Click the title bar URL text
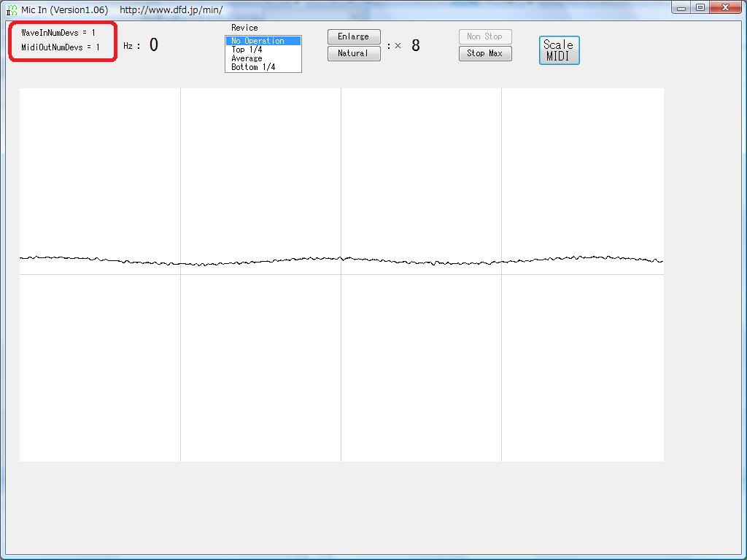 (x=171, y=10)
